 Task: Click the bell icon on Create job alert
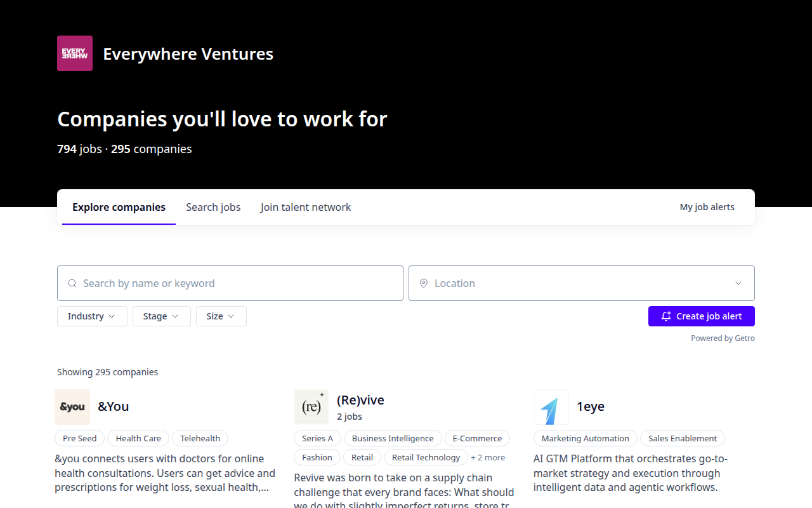[x=666, y=316]
